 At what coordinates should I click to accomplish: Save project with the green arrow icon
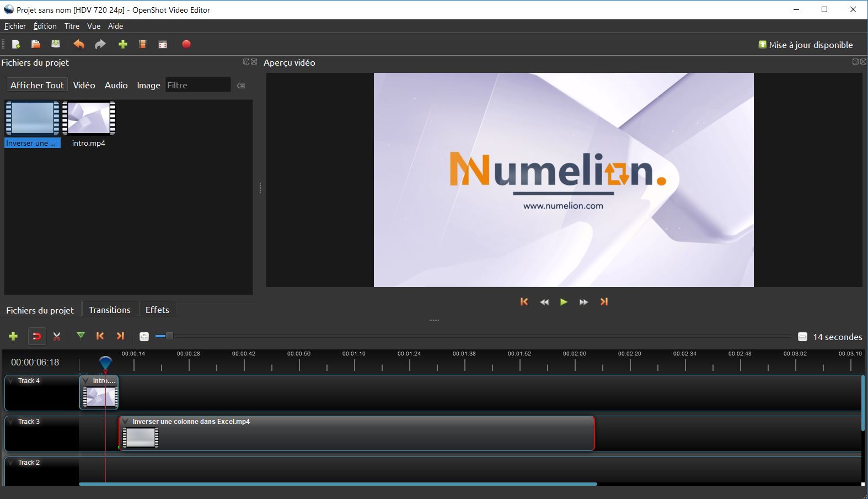56,44
